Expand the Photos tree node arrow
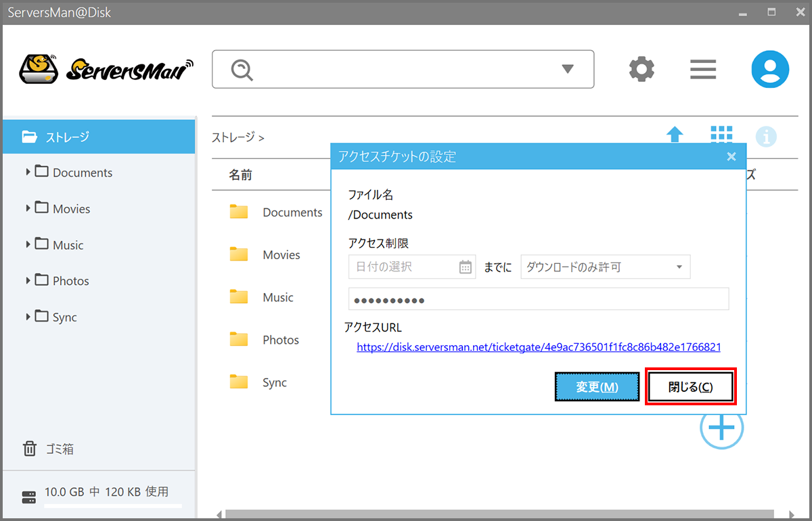 pos(28,279)
